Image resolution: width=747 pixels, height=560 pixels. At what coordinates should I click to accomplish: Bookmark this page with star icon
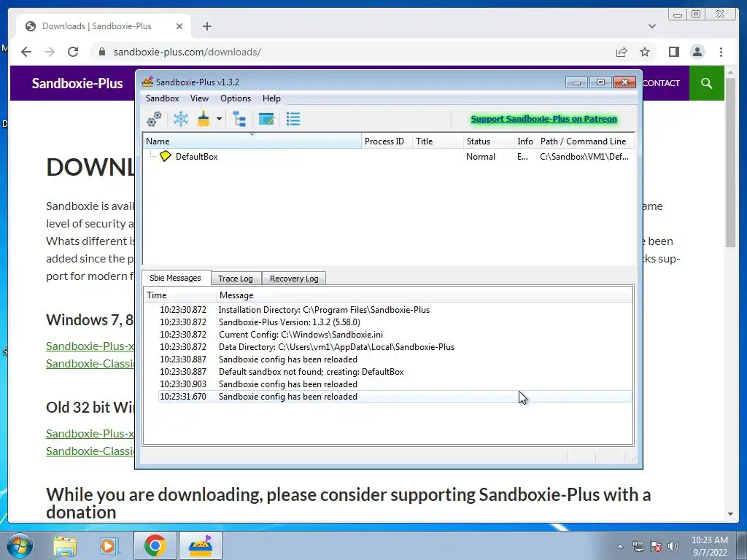tap(645, 52)
